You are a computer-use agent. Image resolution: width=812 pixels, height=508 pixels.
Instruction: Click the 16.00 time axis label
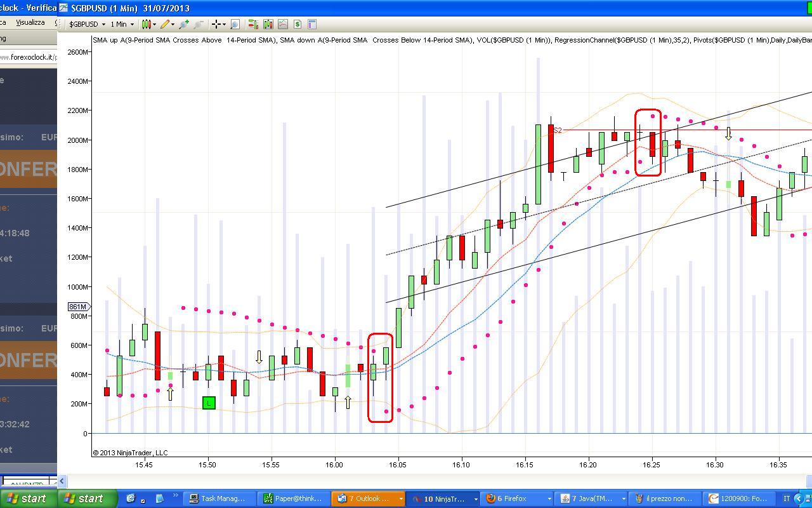[334, 465]
